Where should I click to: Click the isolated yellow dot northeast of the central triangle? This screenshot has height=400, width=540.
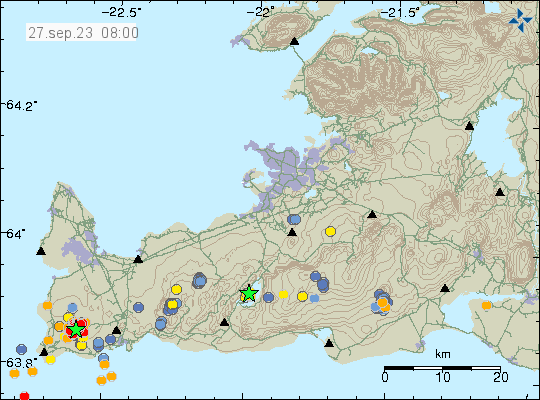coord(330,231)
